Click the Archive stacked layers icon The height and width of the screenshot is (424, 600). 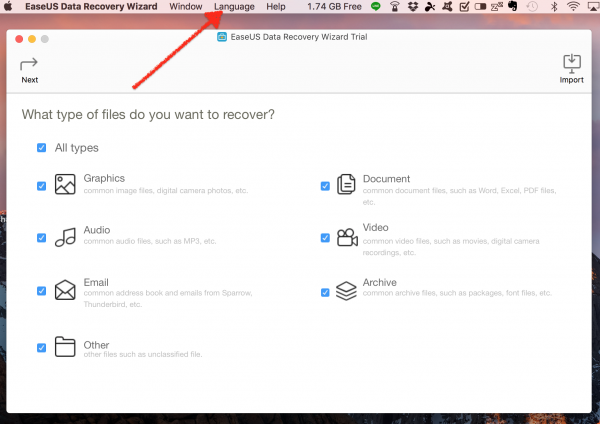346,291
